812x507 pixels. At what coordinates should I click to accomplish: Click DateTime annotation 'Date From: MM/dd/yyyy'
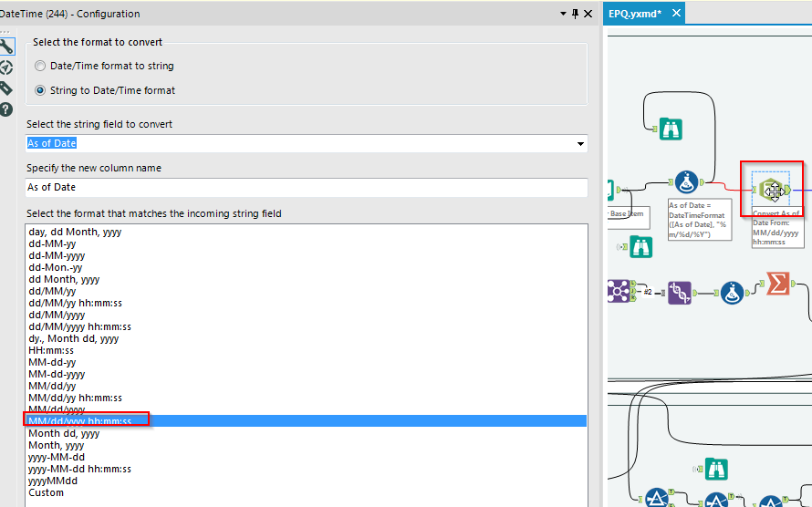click(x=778, y=228)
